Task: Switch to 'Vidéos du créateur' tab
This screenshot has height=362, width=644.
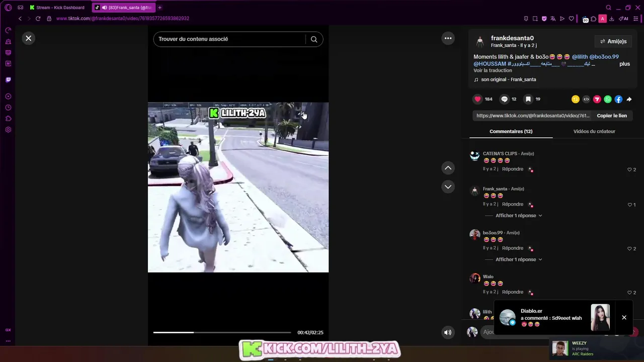Action: (594, 131)
